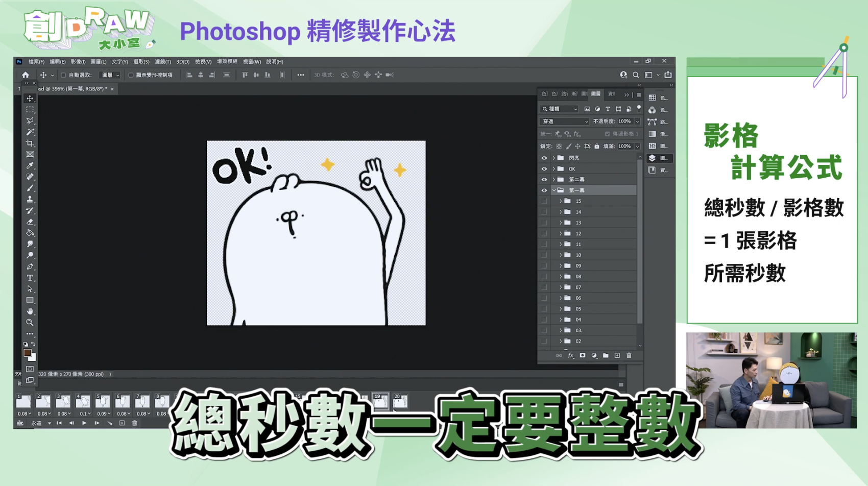868x486 pixels.
Task: Expand the 閃亮 group
Action: tap(554, 158)
